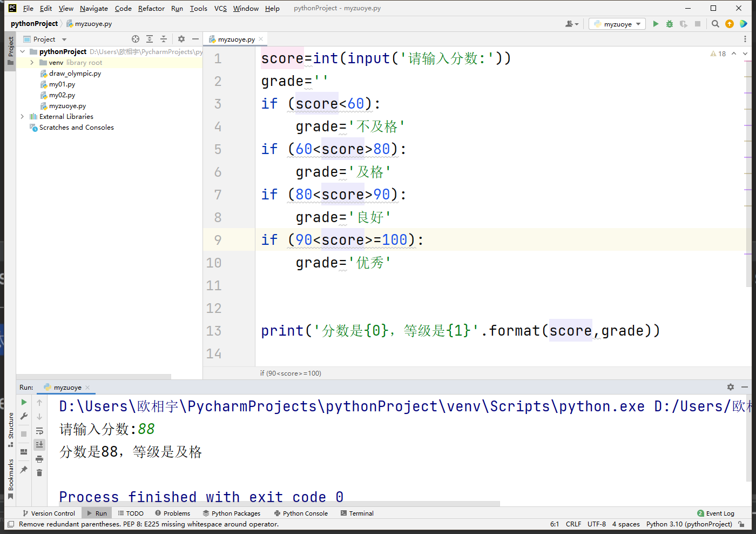The image size is (756, 534).
Task: Expand all in Project panel
Action: point(150,39)
